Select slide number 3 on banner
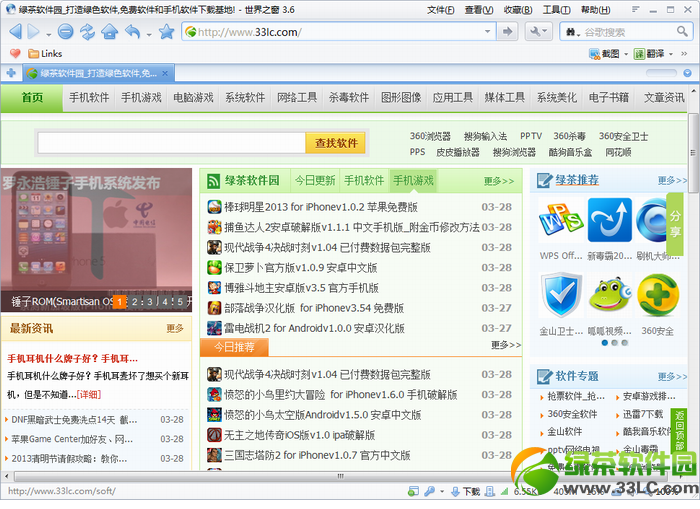The height and width of the screenshot is (509, 700). click(x=150, y=302)
